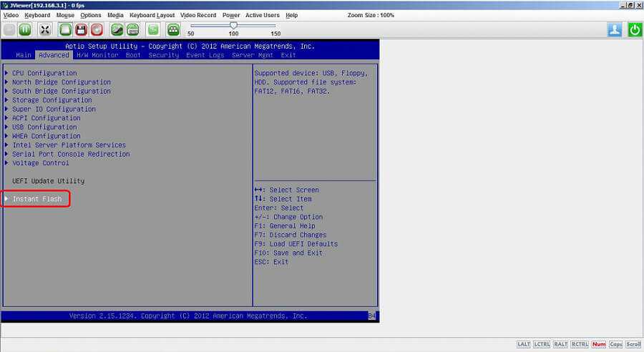Toggle the RCTRL key indicator
This screenshot has width=644, height=352.
(x=580, y=344)
